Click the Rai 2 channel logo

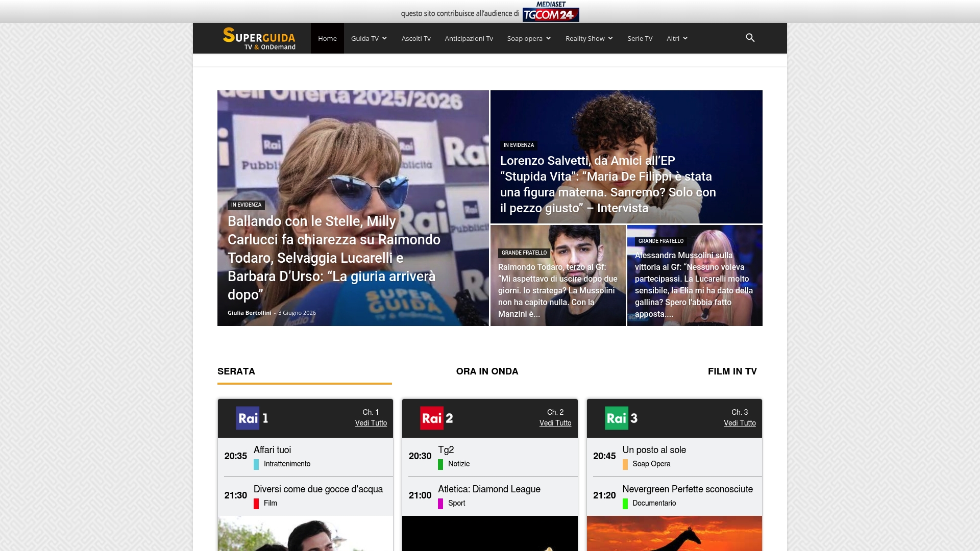click(x=436, y=418)
